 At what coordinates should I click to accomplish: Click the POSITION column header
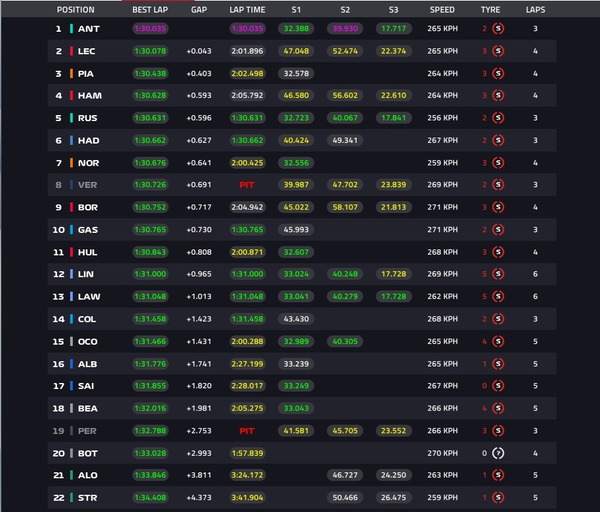click(x=76, y=9)
